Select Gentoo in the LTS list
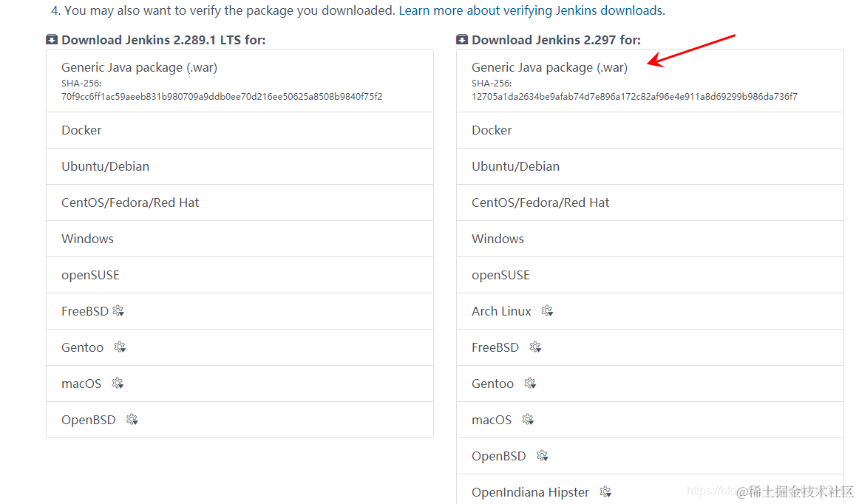 tap(240, 347)
